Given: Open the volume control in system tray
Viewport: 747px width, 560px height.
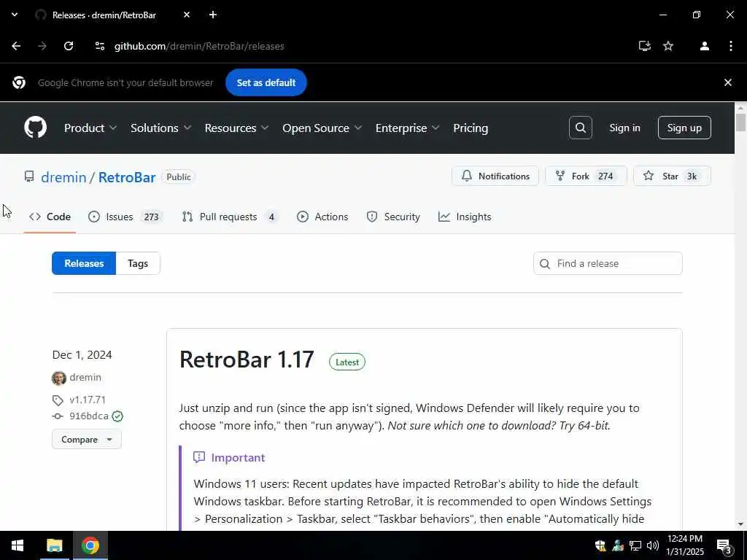Looking at the screenshot, I should [653, 545].
